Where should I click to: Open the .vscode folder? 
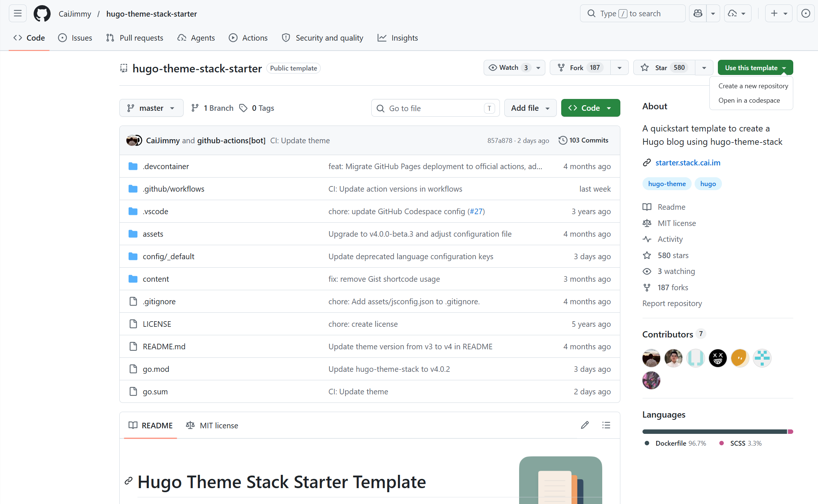156,212
